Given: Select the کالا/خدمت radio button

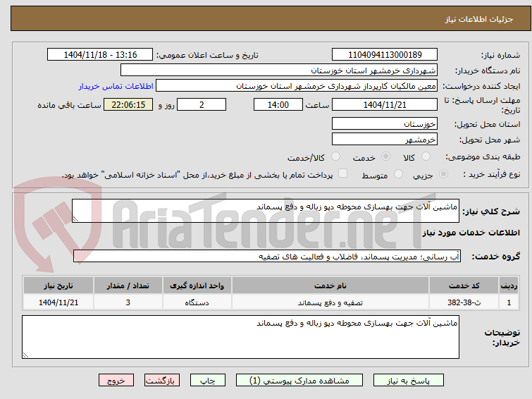Looking at the screenshot, I should point(335,156).
